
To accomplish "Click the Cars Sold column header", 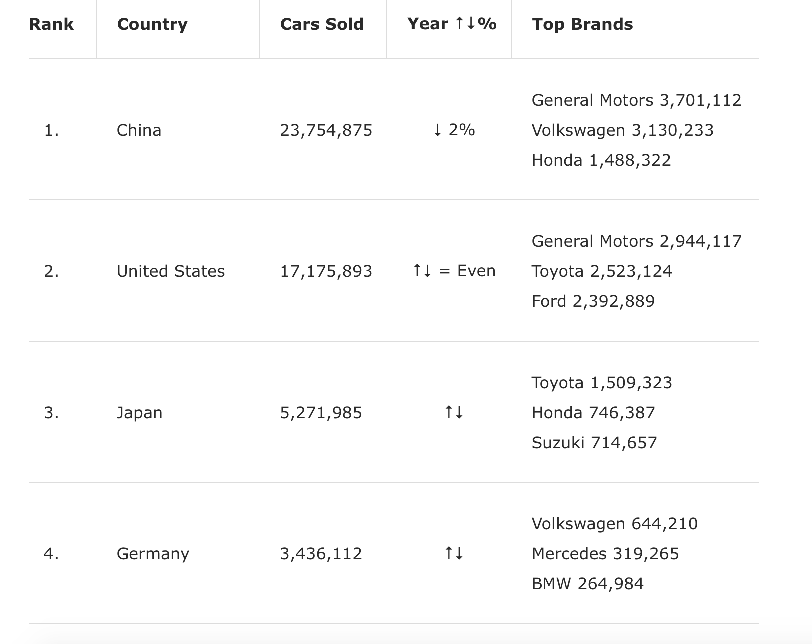I will (322, 24).
